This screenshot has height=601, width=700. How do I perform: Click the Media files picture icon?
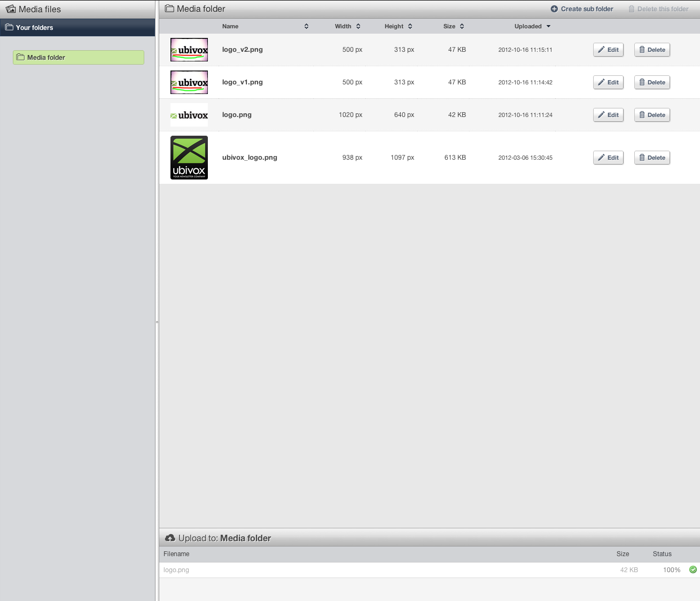coord(11,9)
